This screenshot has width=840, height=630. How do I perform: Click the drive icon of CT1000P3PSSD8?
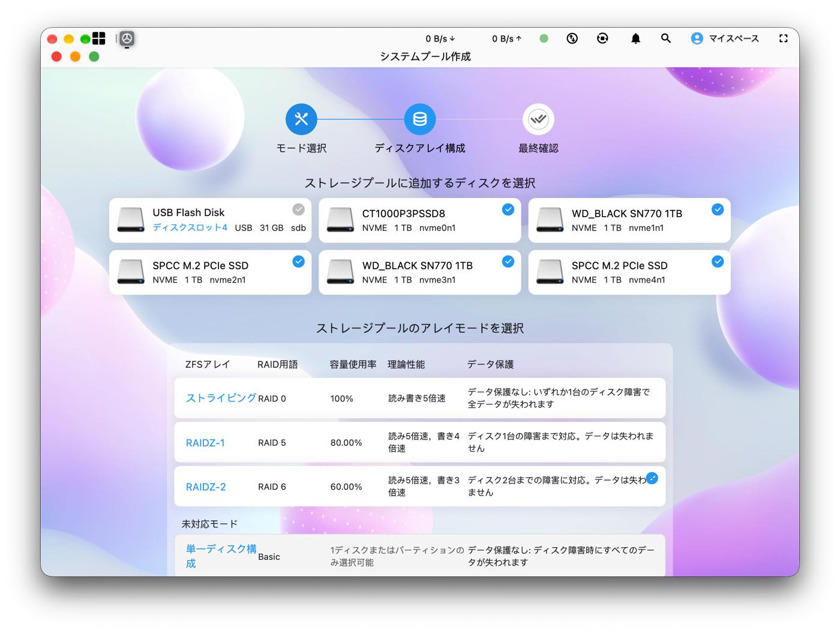pos(340,220)
